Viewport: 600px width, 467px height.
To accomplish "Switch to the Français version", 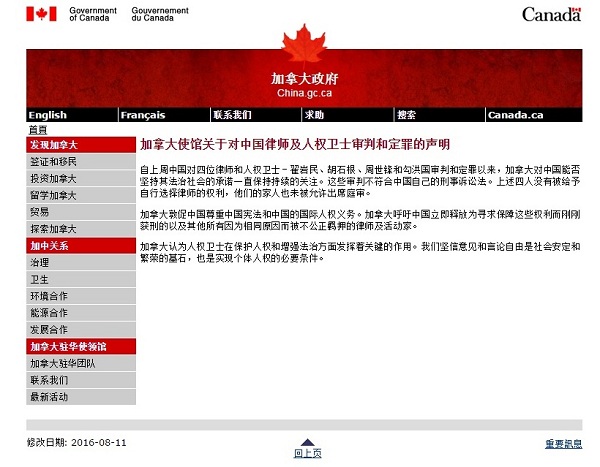I will point(143,115).
